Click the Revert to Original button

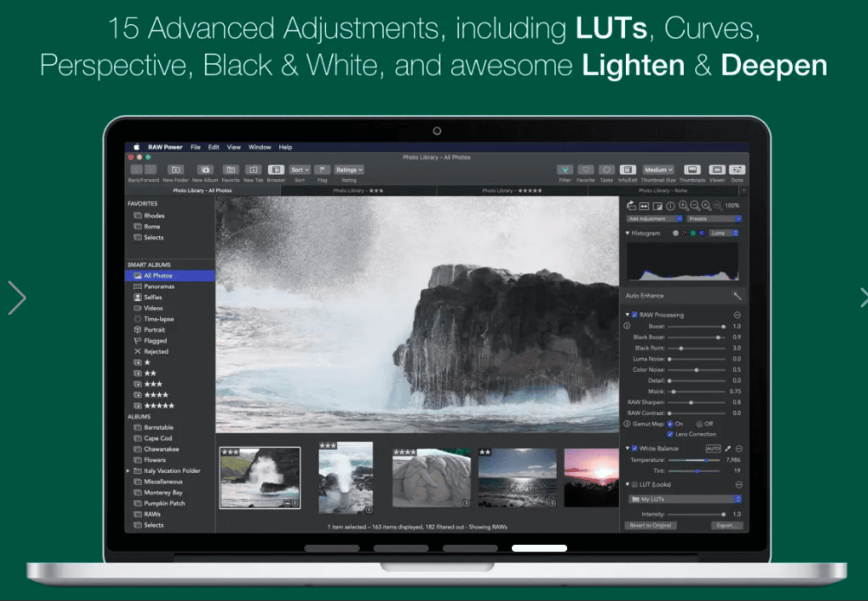pyautogui.click(x=650, y=525)
